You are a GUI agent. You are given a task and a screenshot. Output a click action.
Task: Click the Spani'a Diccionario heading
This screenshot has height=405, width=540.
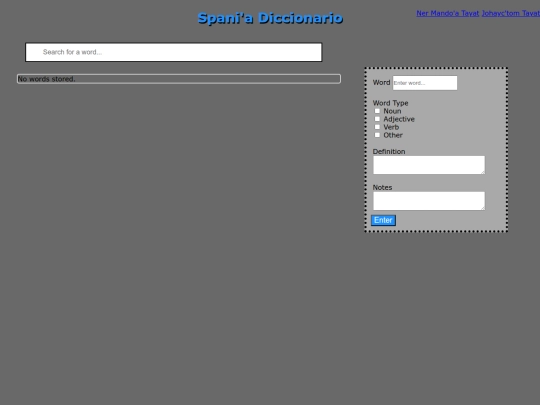pos(270,18)
